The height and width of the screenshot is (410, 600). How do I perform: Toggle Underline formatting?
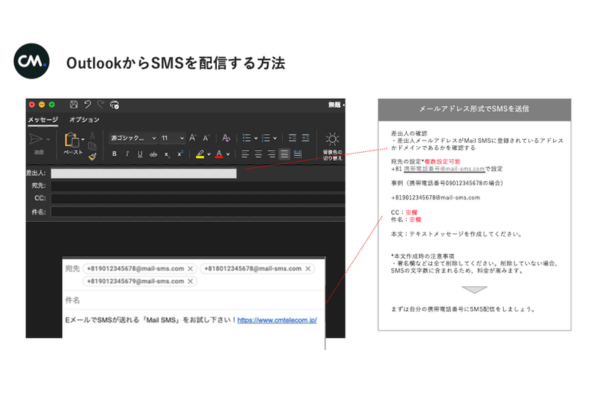(140, 154)
